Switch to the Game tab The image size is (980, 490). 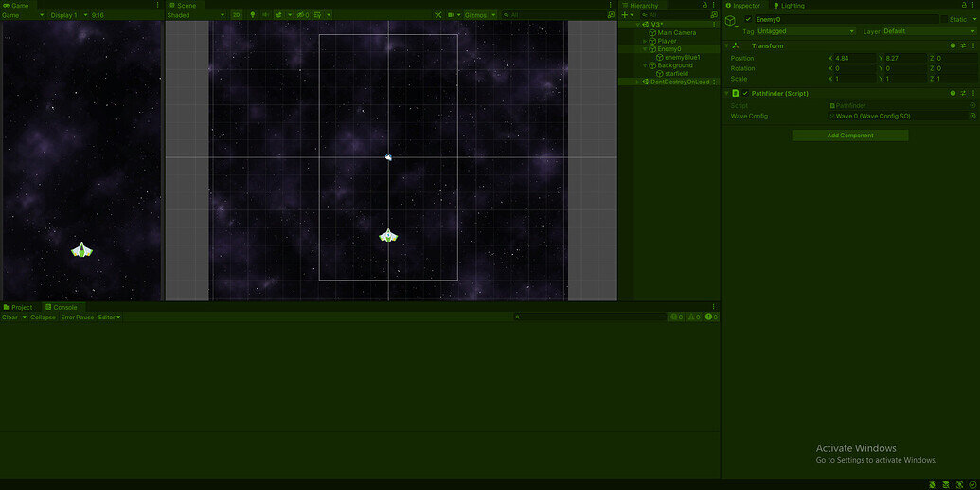[16, 5]
